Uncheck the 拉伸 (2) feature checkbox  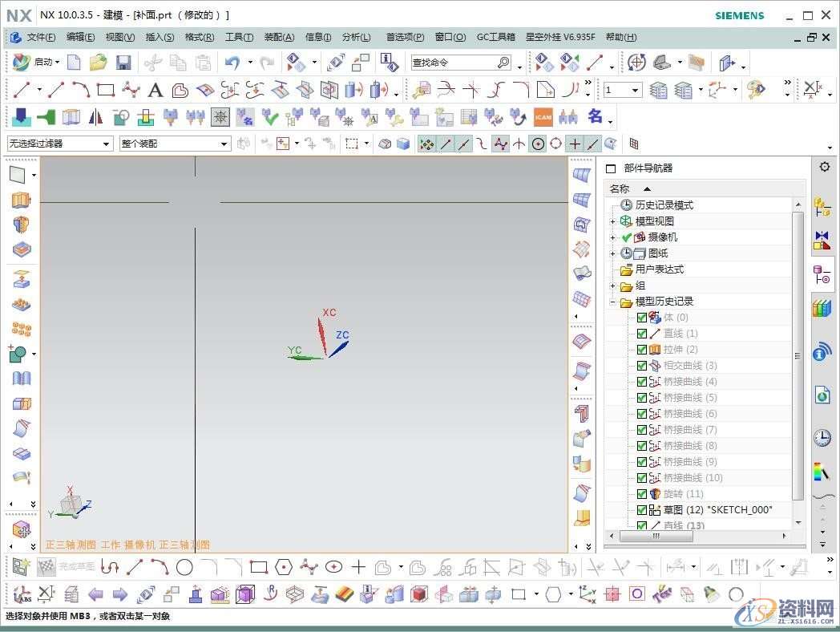(x=641, y=350)
